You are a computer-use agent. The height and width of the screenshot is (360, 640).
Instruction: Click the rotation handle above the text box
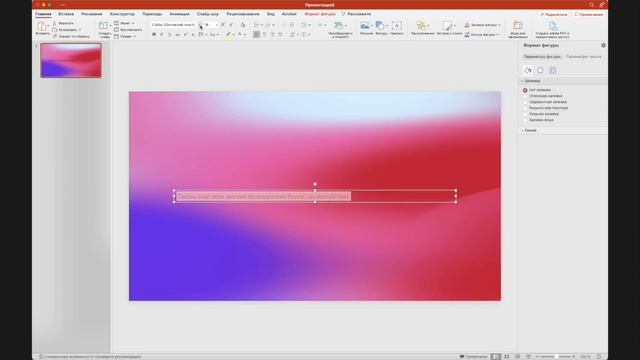315,184
